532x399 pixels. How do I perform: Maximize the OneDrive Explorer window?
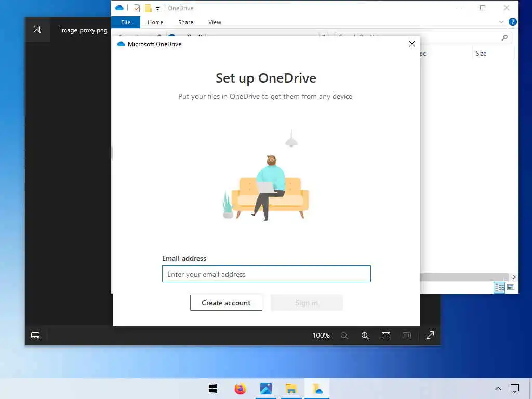(x=483, y=8)
